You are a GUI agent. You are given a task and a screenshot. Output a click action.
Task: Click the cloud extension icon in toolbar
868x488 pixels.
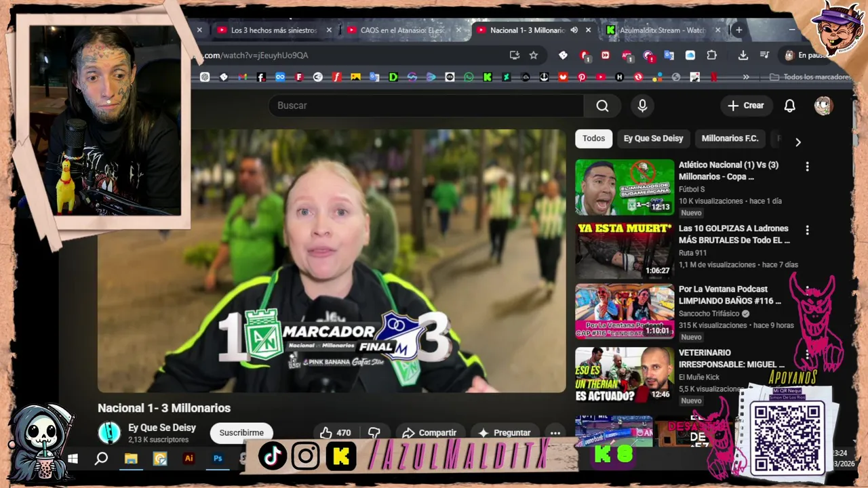690,56
